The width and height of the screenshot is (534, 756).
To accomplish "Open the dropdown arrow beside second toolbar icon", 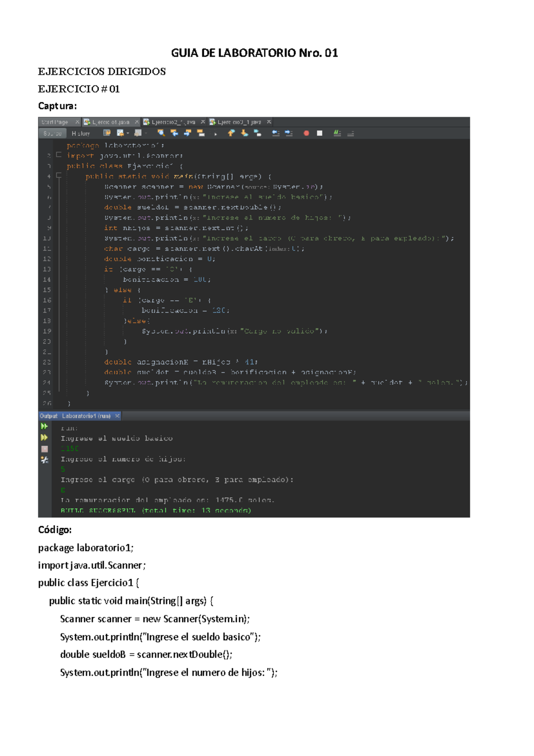I will point(128,133).
